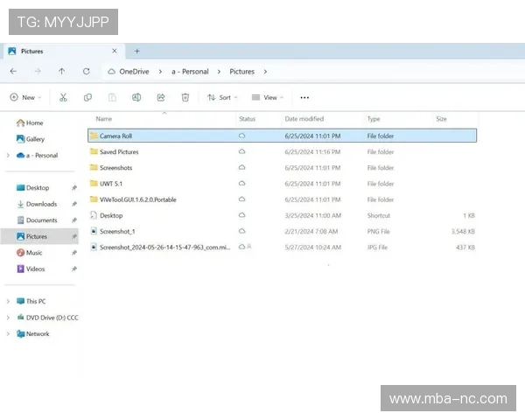
Task: Open Downloads in the navigation pane
Action: (x=41, y=204)
